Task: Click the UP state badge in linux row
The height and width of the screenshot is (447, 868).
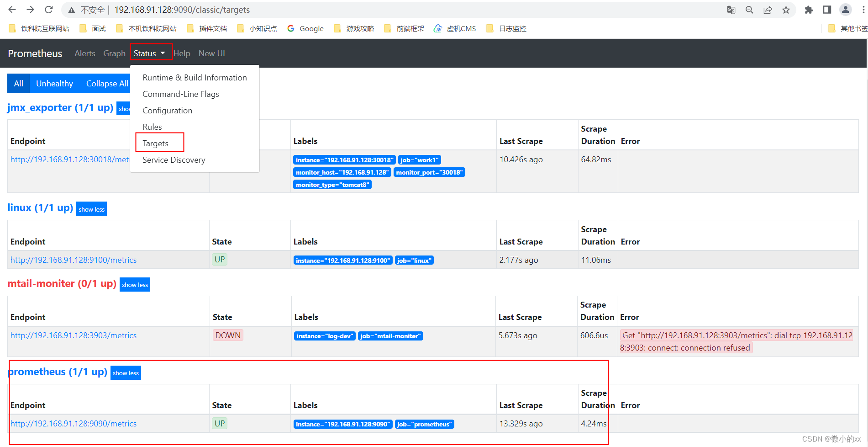Action: 220,260
